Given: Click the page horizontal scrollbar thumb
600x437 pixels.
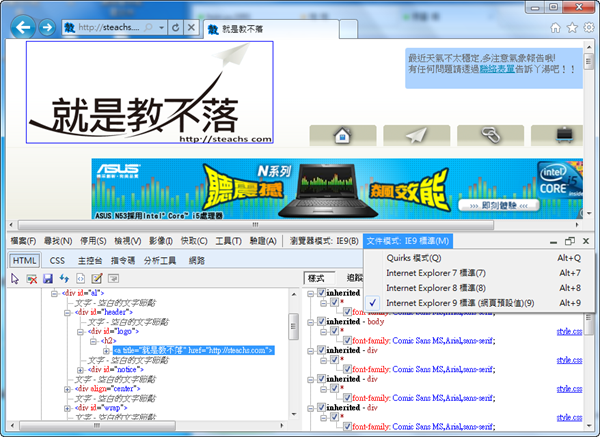Looking at the screenshot, I should coord(256,225).
